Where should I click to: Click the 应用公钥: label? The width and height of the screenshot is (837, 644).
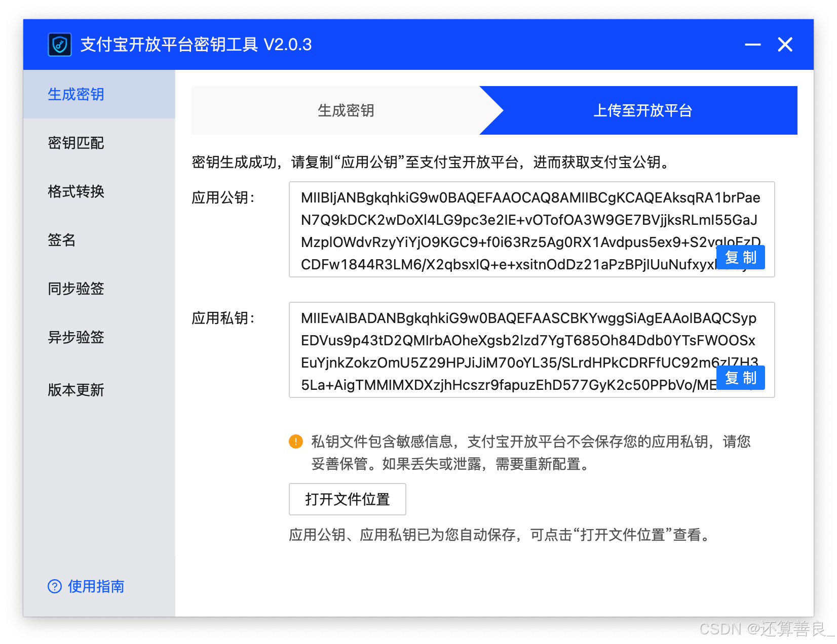coord(223,197)
